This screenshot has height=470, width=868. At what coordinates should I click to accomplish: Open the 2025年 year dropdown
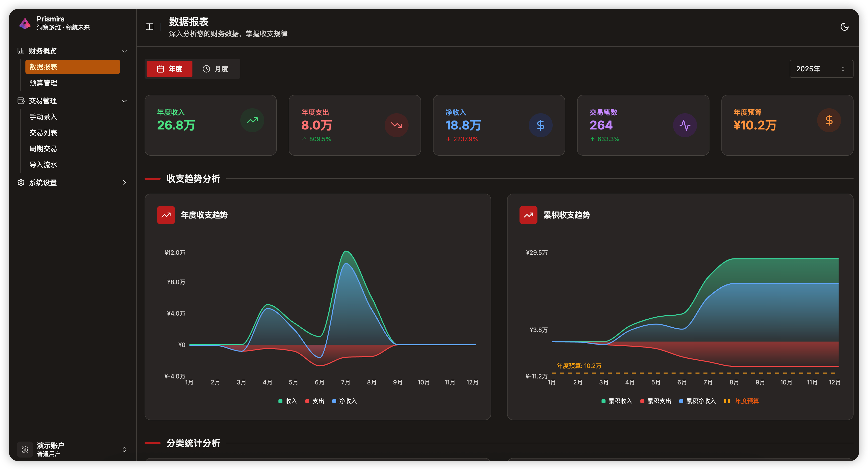(821, 69)
